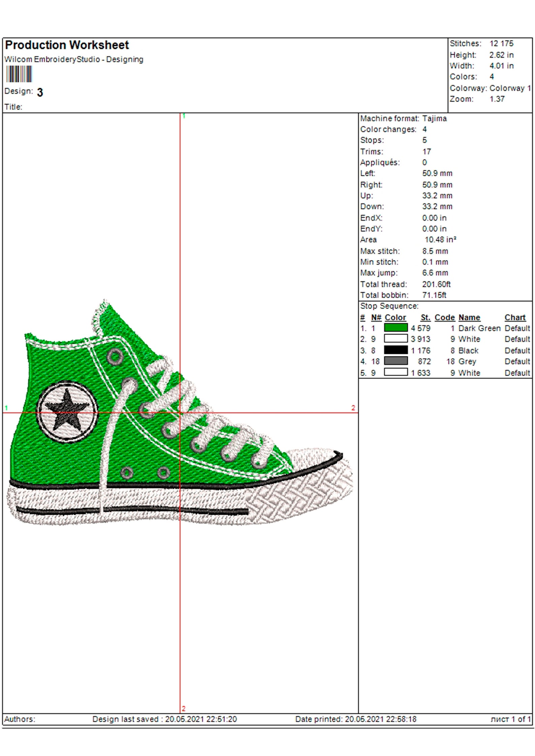Screen dimensions: 535x756
Task: Click the stitches value '12 175'
Action: tap(501, 43)
